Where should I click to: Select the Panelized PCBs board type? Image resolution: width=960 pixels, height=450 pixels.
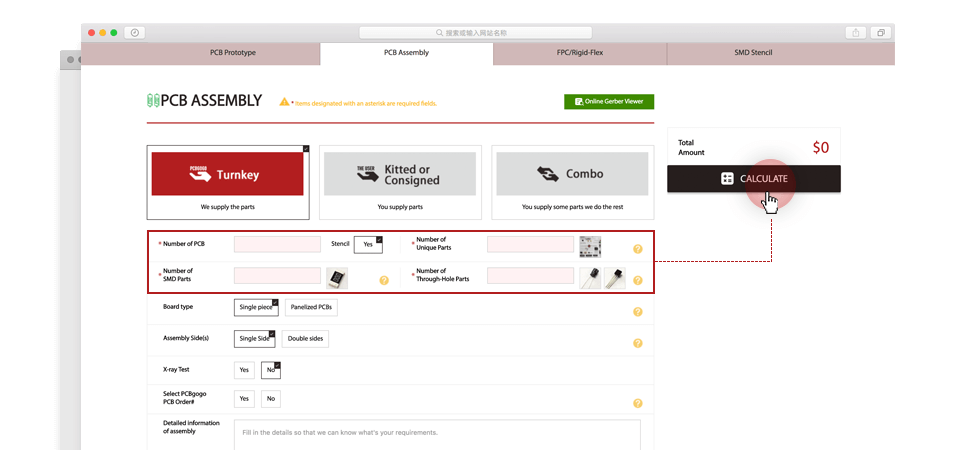coord(311,307)
